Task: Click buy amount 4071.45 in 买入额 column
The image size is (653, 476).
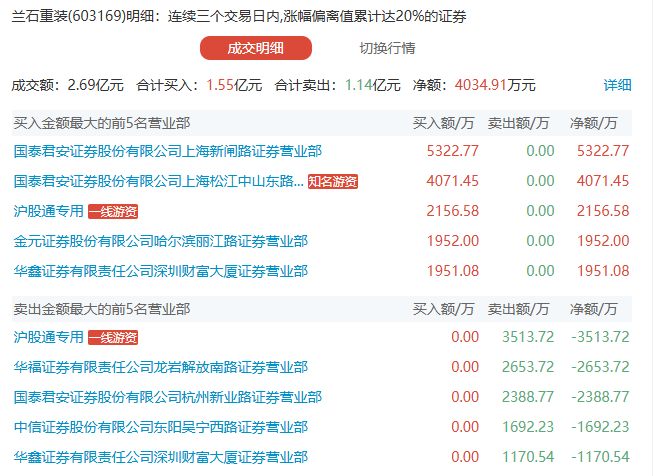Action: [453, 181]
